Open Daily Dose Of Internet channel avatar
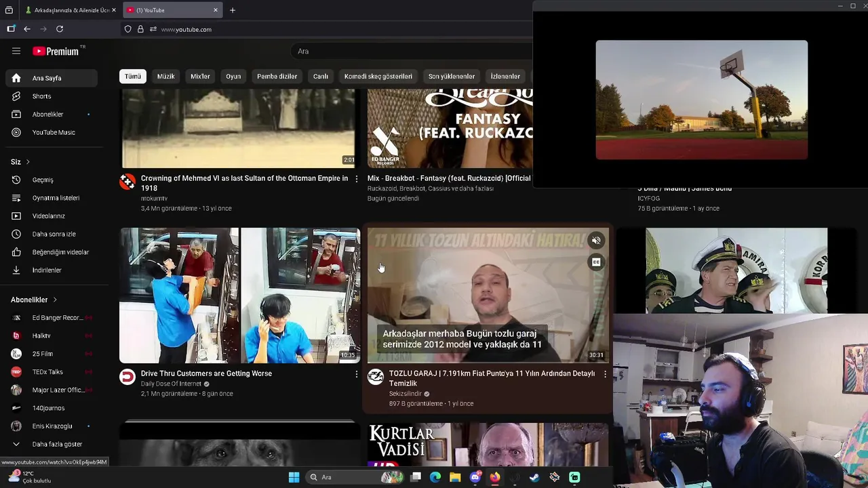868x488 pixels. pyautogui.click(x=127, y=377)
